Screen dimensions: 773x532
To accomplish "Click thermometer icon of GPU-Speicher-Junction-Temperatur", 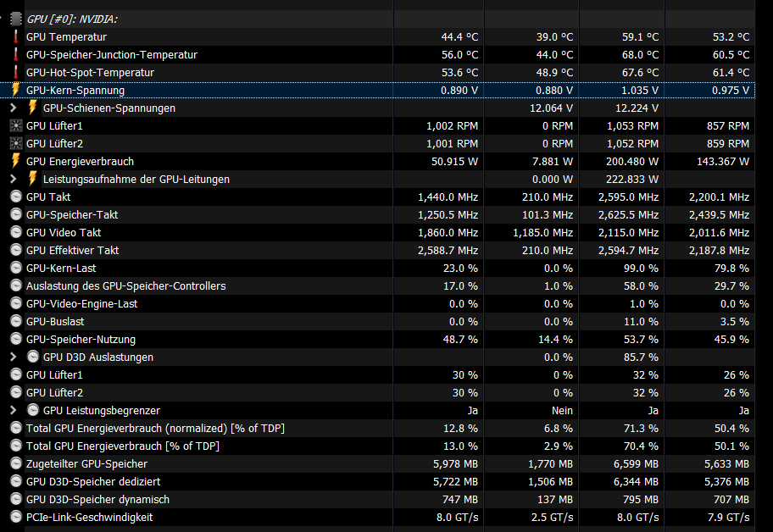I will 16,55.
